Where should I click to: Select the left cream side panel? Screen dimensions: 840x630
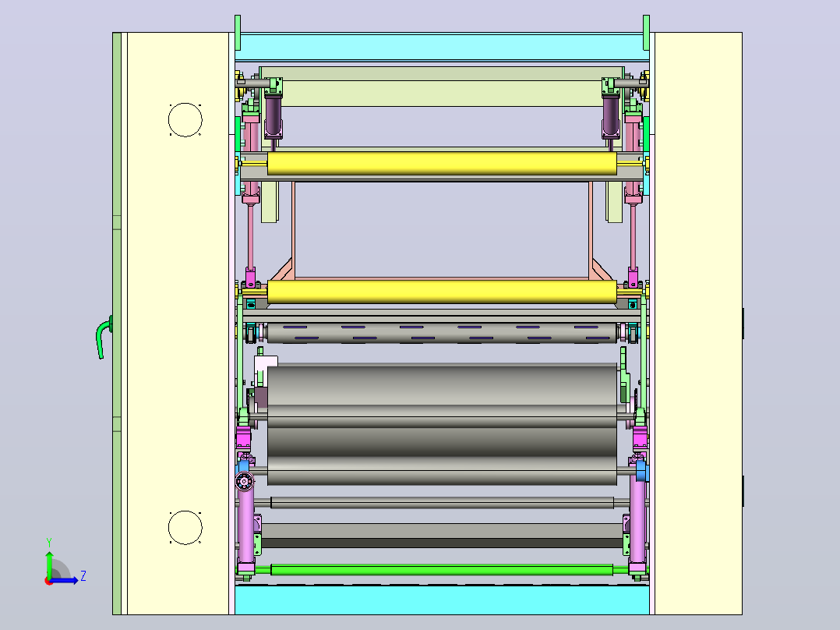pyautogui.click(x=178, y=324)
